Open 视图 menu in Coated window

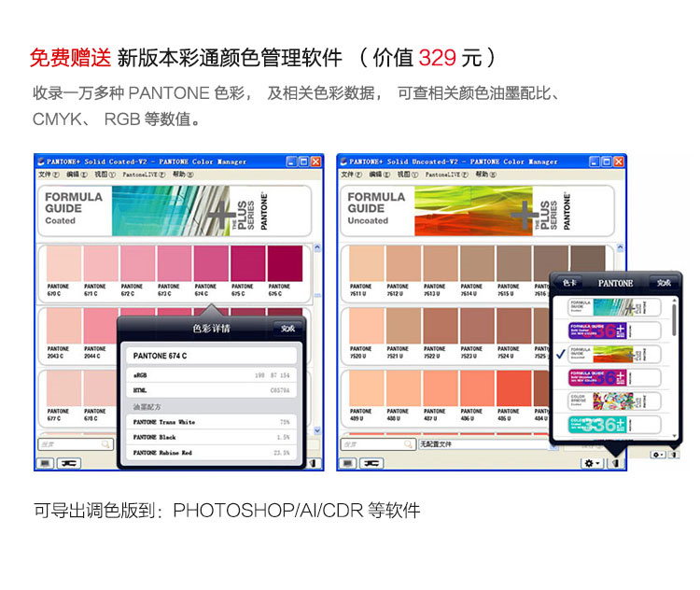[x=105, y=175]
